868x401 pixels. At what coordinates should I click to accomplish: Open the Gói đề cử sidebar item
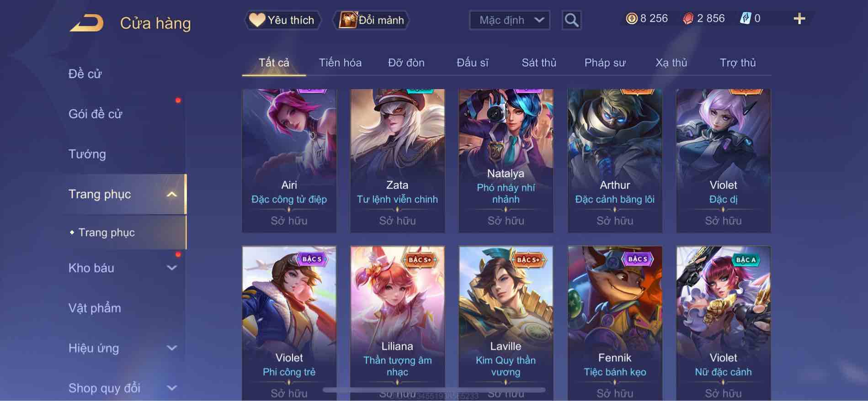(x=95, y=114)
